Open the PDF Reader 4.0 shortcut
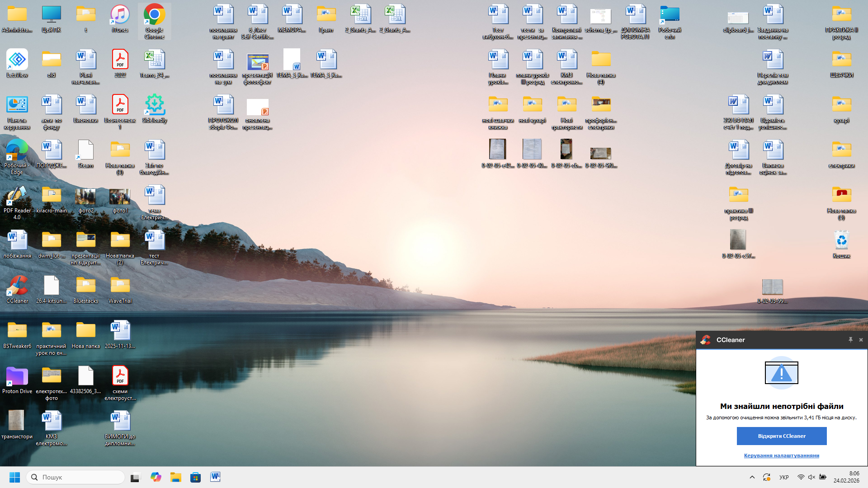This screenshot has width=868, height=488. [17, 196]
